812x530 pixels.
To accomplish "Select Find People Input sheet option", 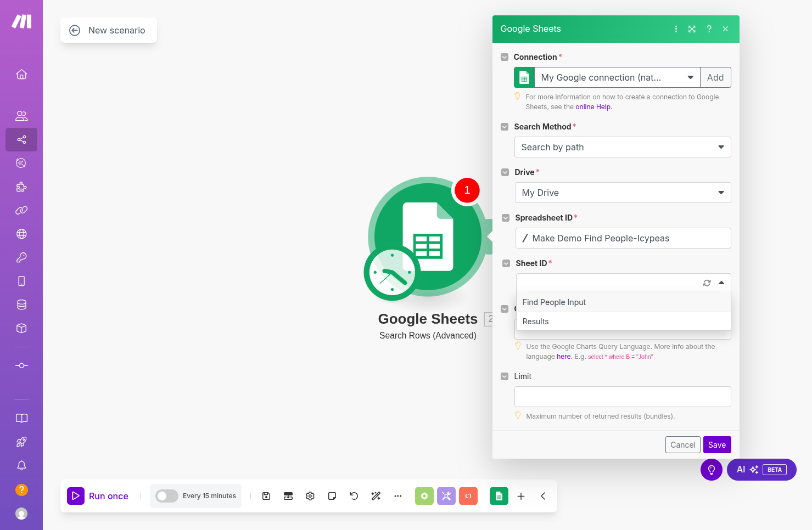I will point(624,302).
